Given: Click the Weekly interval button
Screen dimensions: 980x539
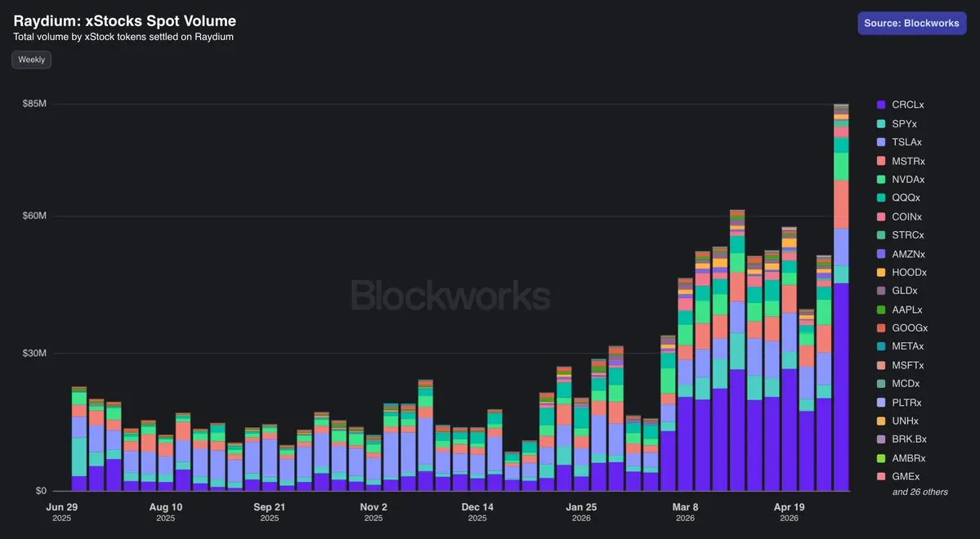Looking at the screenshot, I should coord(31,60).
